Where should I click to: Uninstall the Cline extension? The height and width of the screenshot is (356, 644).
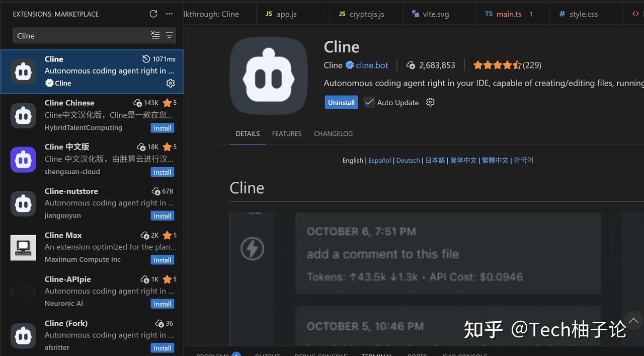click(x=341, y=102)
